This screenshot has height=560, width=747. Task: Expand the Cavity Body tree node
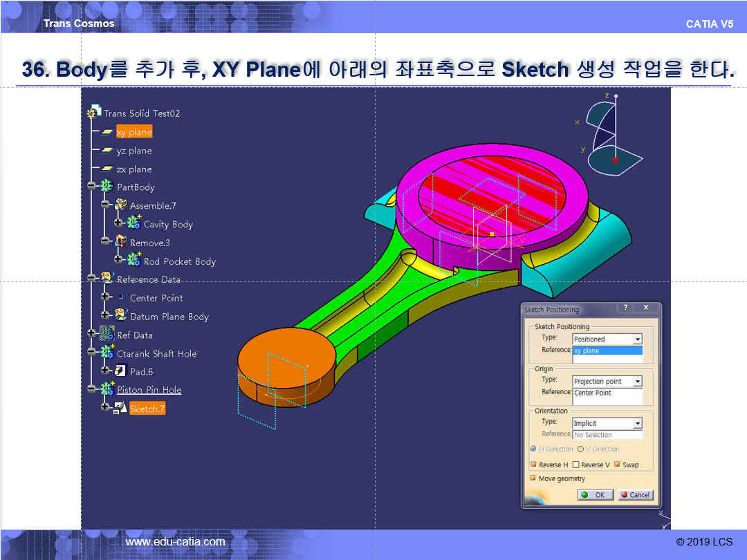[119, 223]
